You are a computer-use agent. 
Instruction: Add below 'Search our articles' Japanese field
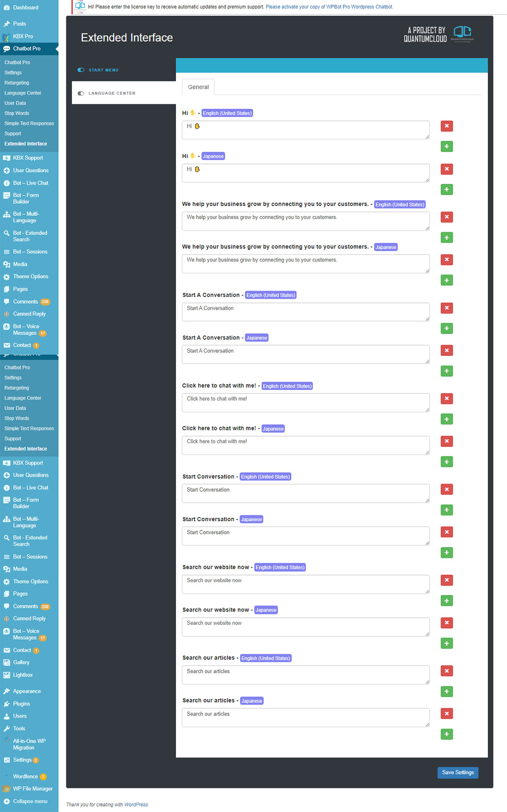coord(447,734)
